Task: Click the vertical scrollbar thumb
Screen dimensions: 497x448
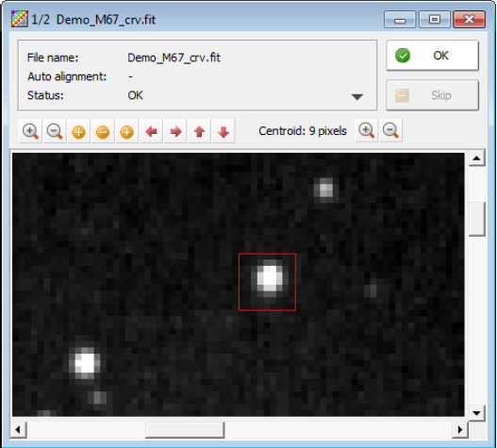Action: pyautogui.click(x=476, y=219)
